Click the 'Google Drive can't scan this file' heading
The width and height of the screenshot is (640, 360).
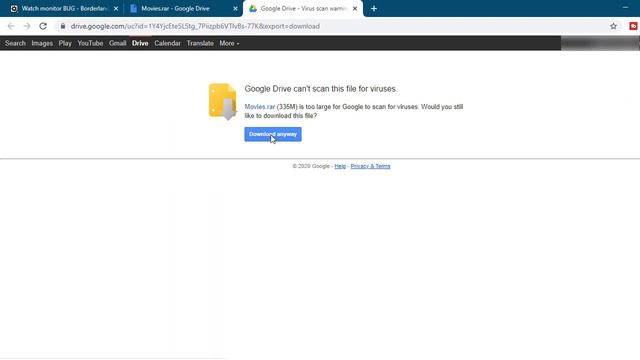[321, 89]
